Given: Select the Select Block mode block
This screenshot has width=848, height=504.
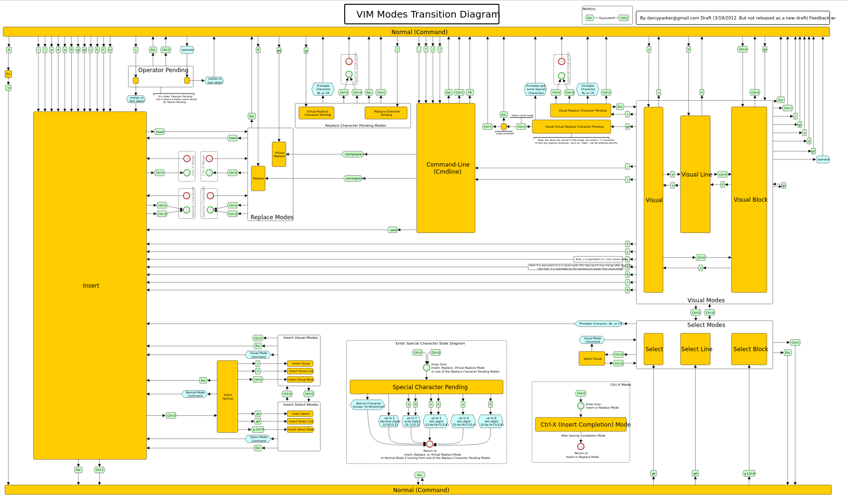Looking at the screenshot, I should coord(749,349).
